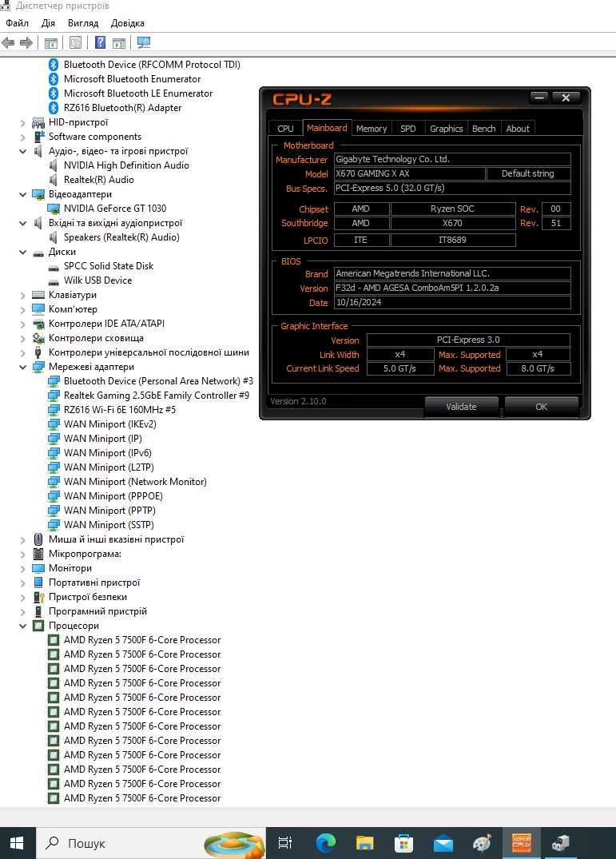Click the show/hide console tree toolbar icon
This screenshot has height=859, width=616.
[x=51, y=42]
